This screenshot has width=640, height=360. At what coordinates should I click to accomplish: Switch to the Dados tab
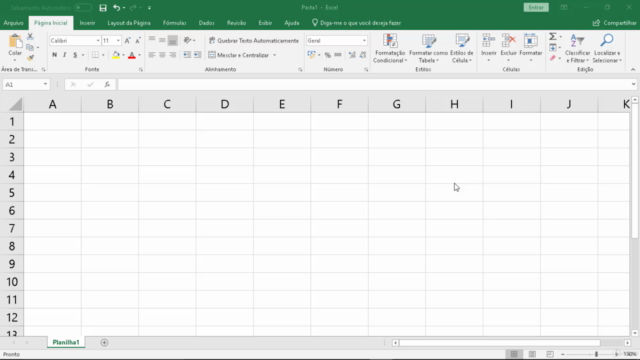click(207, 23)
